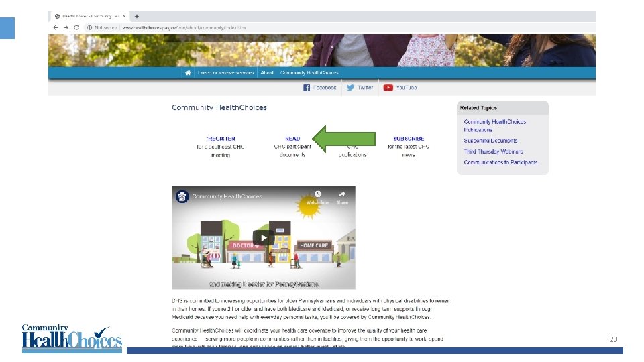Click the address bar URL
This screenshot has width=644, height=362.
(x=184, y=28)
